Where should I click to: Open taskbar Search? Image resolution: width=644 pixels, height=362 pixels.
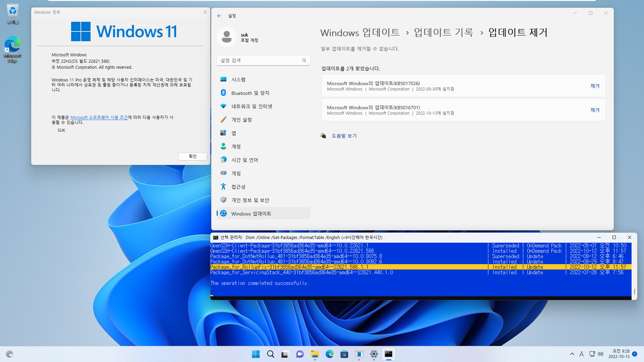tap(270, 354)
